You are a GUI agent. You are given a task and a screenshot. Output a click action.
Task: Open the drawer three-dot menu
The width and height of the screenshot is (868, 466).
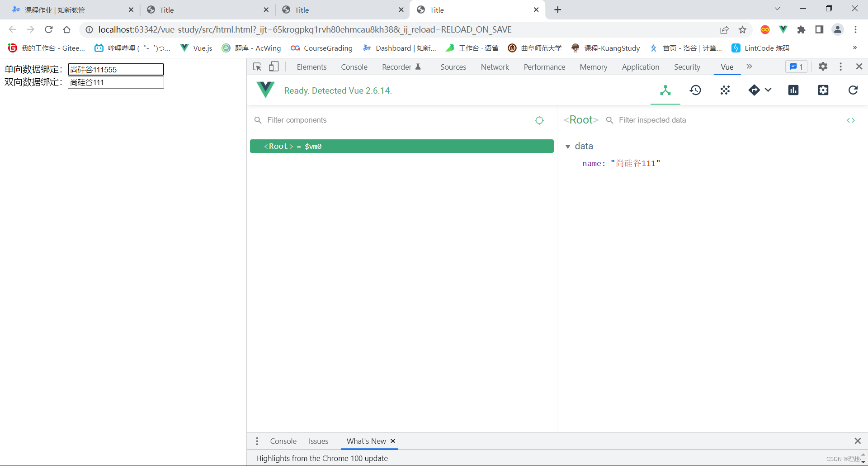pyautogui.click(x=257, y=441)
